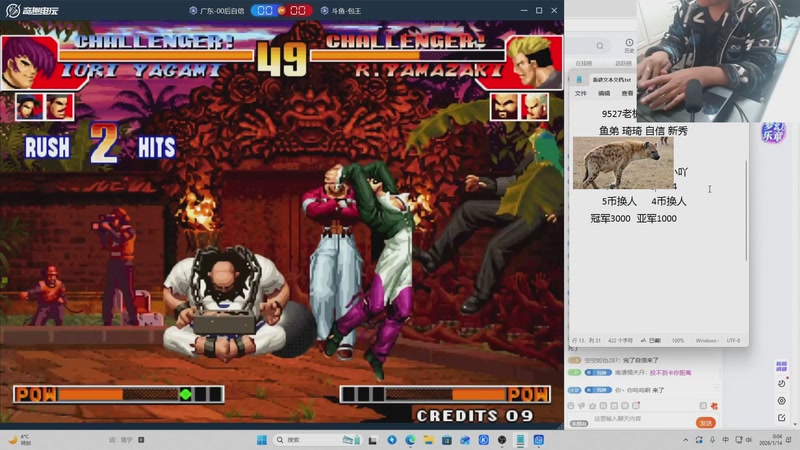
Task: Open Microsoft Edge from the taskbar
Action: coord(410,440)
